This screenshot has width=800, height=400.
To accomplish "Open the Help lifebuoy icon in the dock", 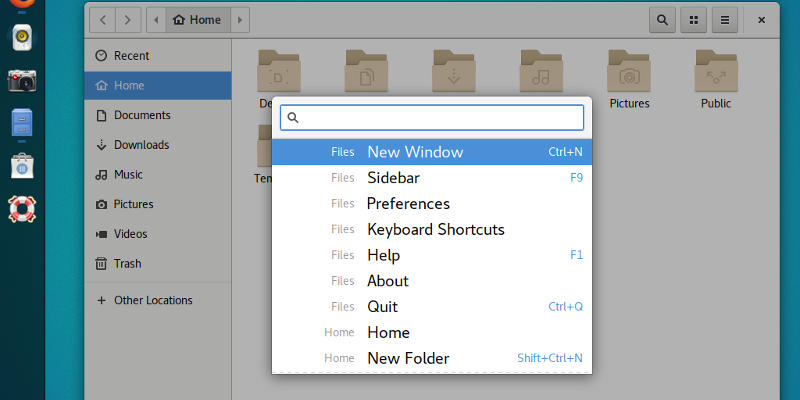I will (22, 208).
